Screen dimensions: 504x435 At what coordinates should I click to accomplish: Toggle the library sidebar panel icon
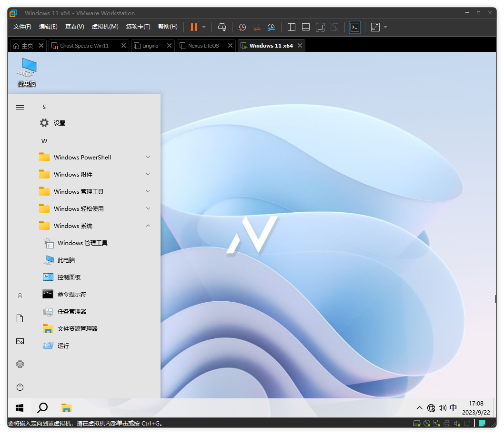[292, 27]
